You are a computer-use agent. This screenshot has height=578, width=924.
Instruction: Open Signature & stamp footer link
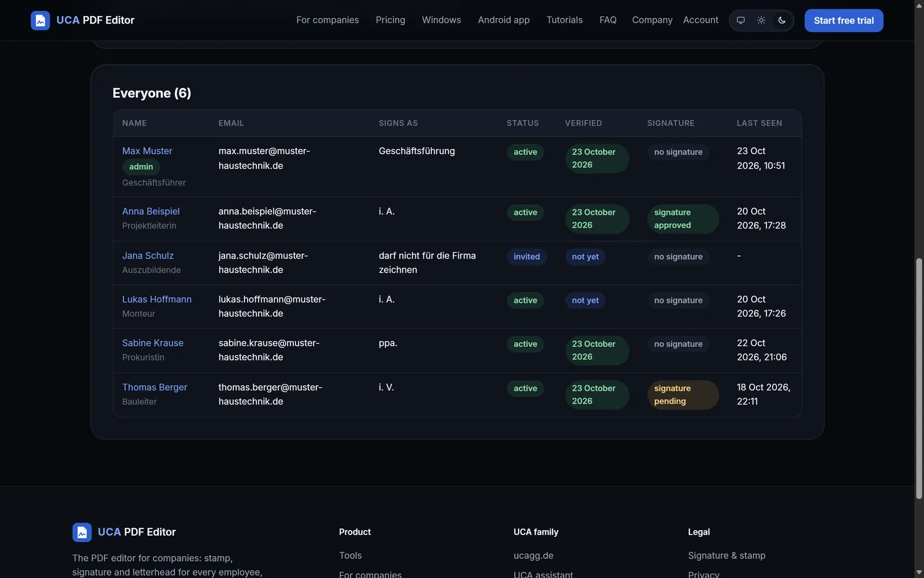pyautogui.click(x=726, y=555)
